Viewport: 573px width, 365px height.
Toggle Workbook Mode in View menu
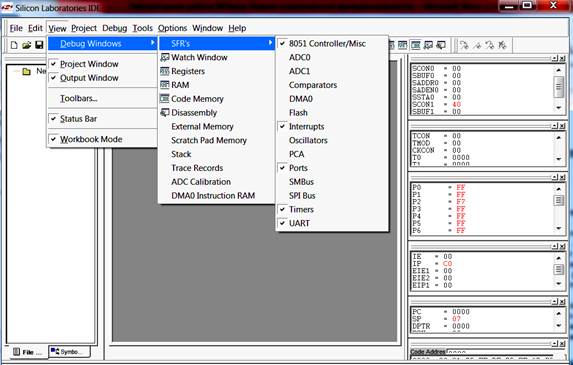coord(102,139)
